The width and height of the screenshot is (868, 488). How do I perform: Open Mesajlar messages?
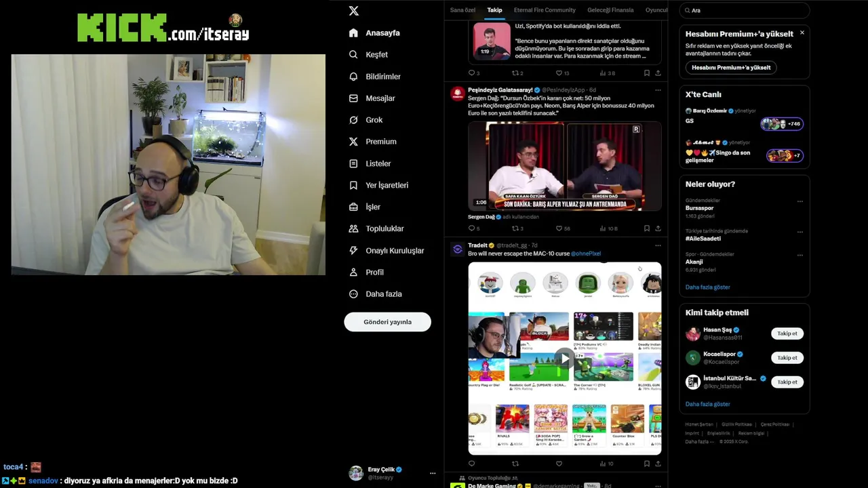(372, 98)
